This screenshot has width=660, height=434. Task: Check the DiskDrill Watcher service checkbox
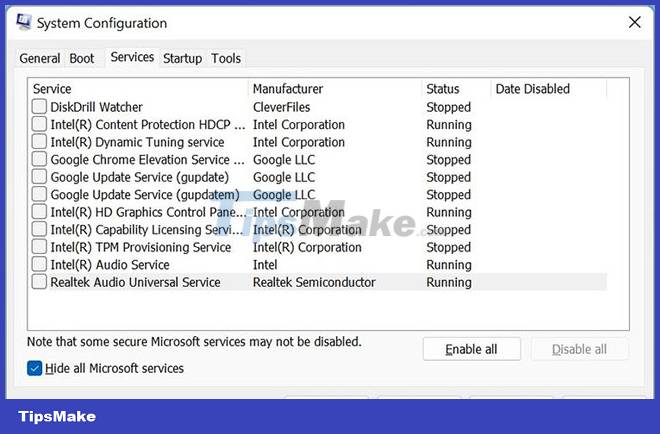39,107
